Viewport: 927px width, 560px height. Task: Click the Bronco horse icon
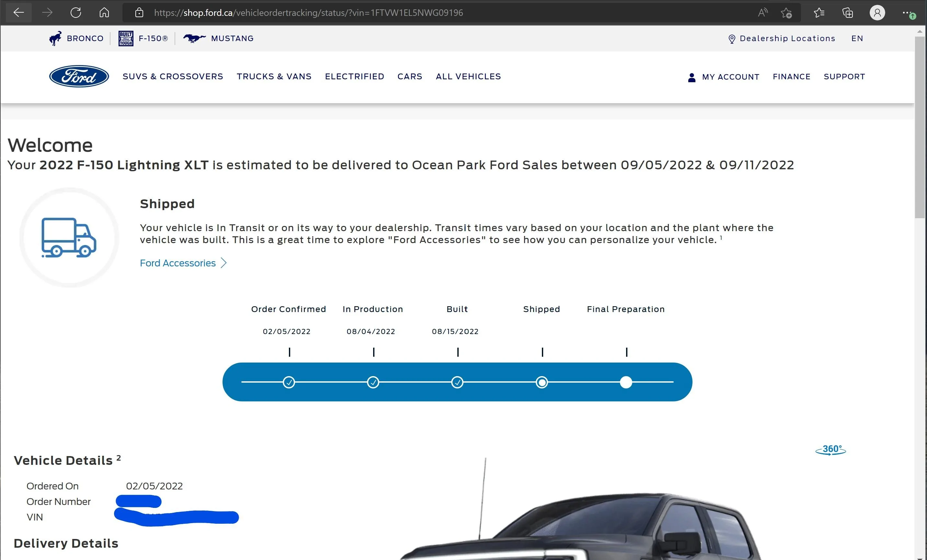pos(56,39)
